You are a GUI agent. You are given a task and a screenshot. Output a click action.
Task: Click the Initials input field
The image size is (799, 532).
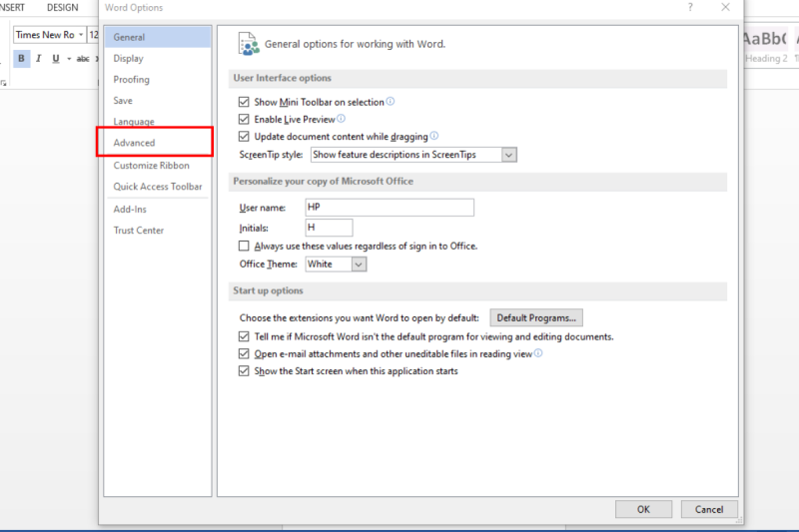tap(330, 228)
